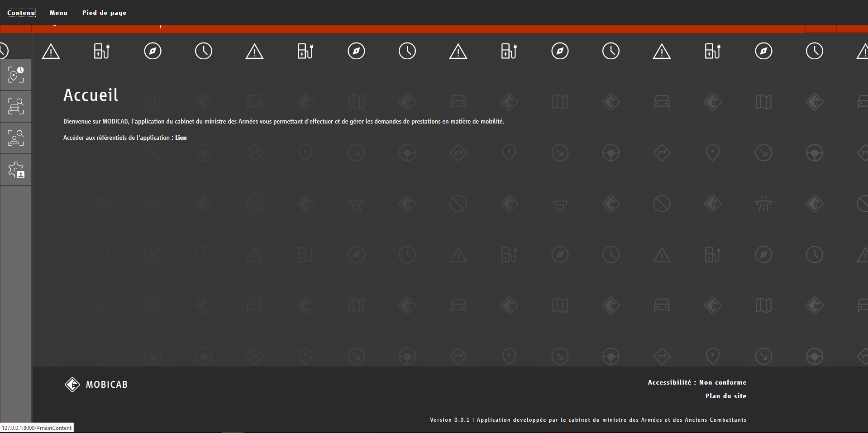This screenshot has width=868, height=433.
Task: Open the car search sidebar icon
Action: click(16, 106)
